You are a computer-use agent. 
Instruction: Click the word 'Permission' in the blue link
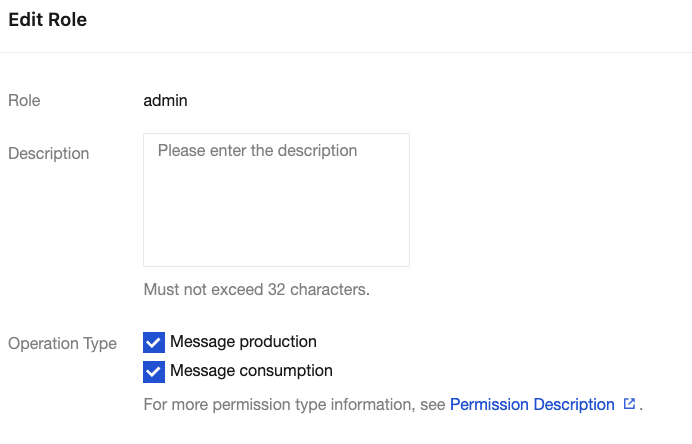pos(488,405)
